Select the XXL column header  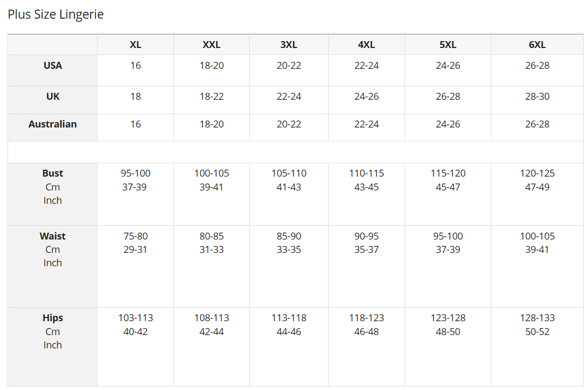[211, 45]
